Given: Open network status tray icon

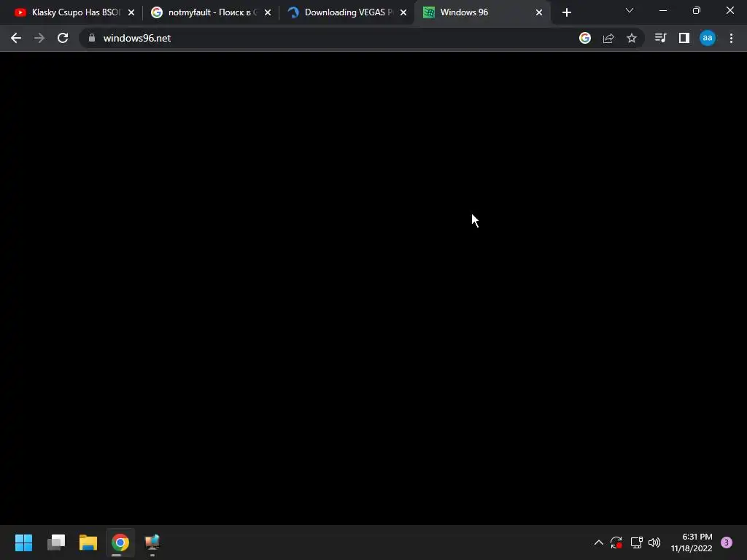Looking at the screenshot, I should tap(636, 542).
